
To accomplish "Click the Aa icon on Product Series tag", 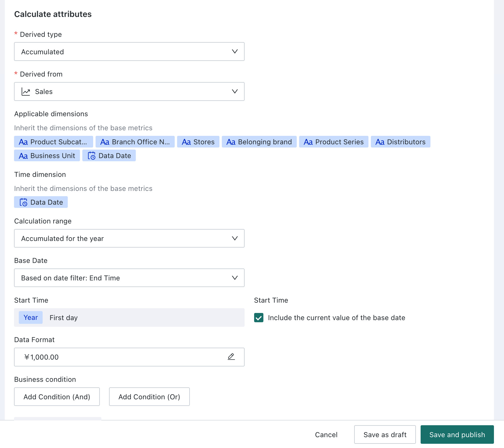I will click(308, 142).
